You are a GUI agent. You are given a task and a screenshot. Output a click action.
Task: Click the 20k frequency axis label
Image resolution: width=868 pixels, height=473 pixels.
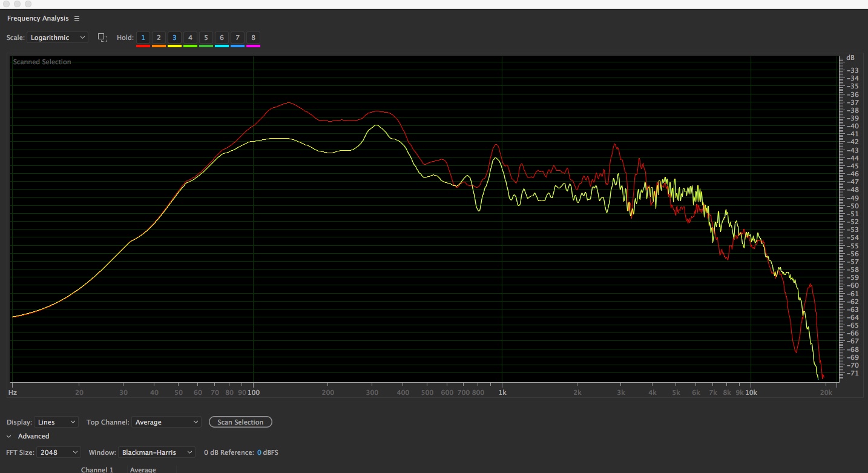tap(826, 392)
